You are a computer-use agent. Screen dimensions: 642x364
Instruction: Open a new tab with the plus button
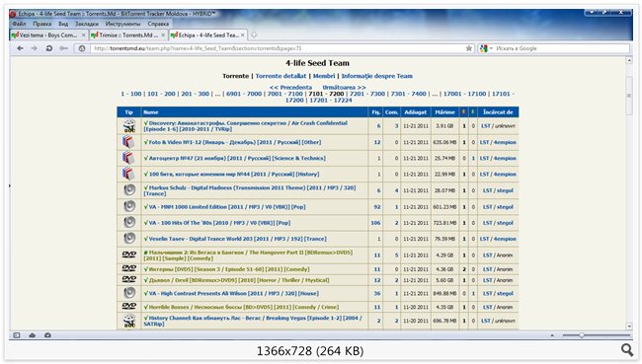[x=254, y=36]
